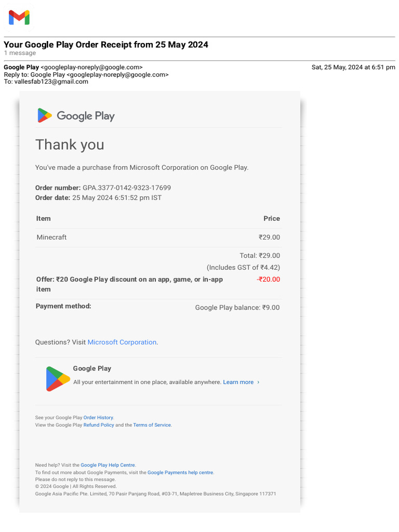Image resolution: width=399 pixels, height=532 pixels.
Task: Click the "Thank you" heading
Action: tap(70, 144)
